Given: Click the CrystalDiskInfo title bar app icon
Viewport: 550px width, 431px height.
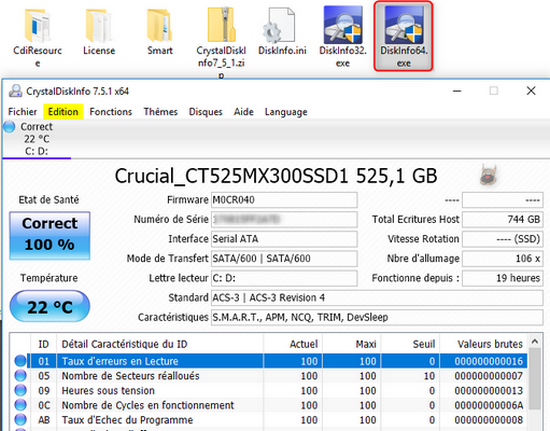Looking at the screenshot, I should [15, 91].
